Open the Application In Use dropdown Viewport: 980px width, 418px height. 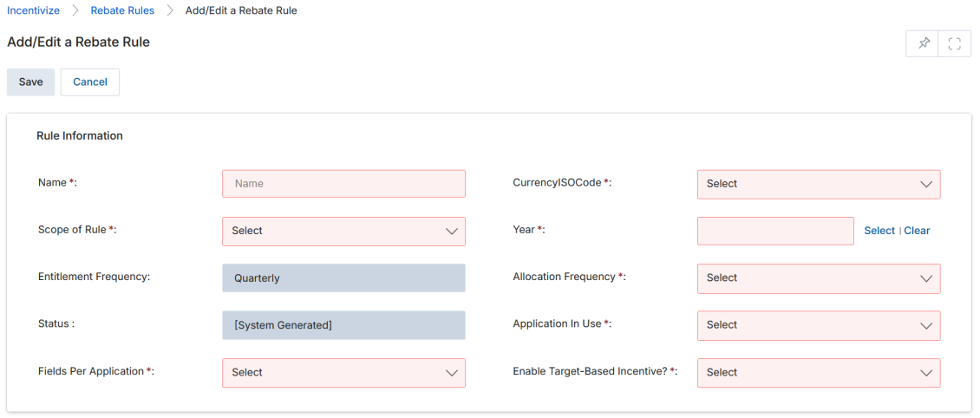[x=819, y=325]
